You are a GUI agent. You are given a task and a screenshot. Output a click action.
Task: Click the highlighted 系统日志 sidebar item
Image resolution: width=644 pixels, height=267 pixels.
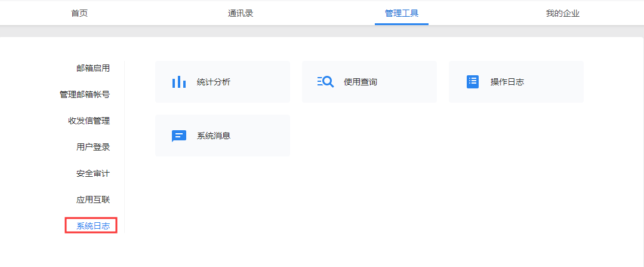(93, 226)
